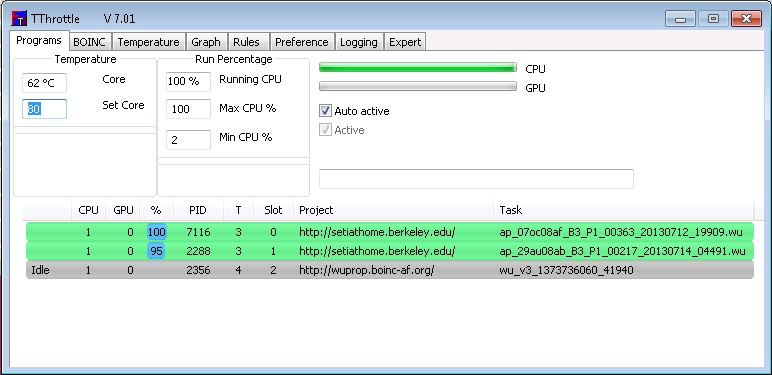The height and width of the screenshot is (375, 772).
Task: Click the wuprop.boinc-af.org project URL
Action: click(366, 270)
